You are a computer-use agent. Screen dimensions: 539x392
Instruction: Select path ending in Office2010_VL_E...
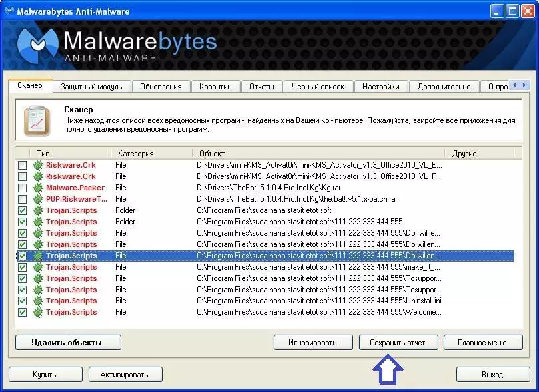pos(319,165)
